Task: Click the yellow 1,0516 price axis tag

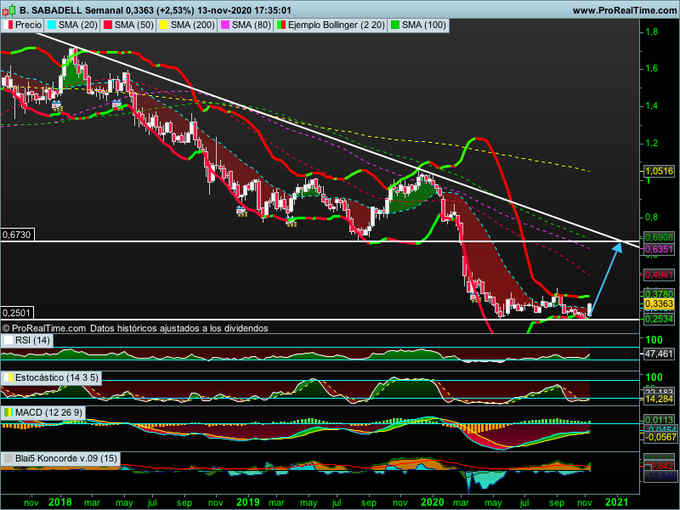Action: 659,171
